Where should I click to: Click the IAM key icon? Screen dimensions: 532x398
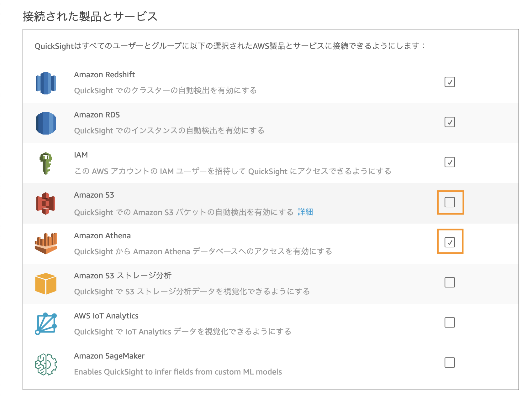46,163
